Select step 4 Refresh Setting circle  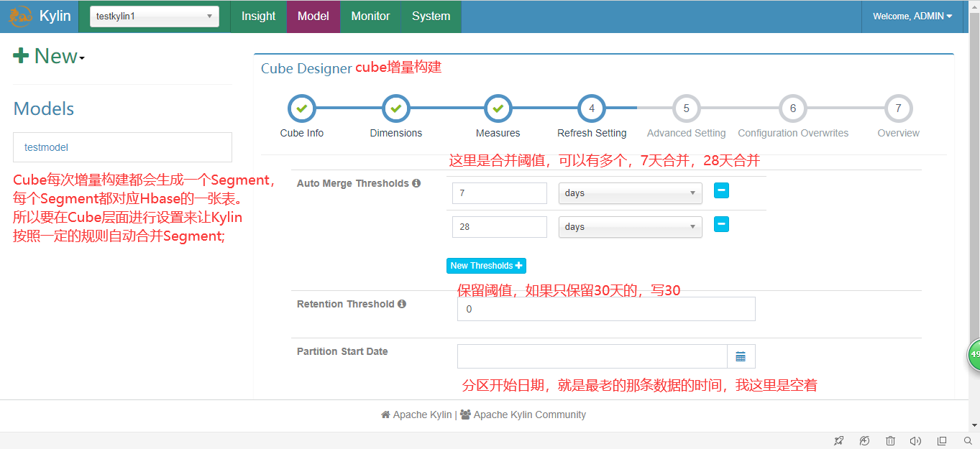[x=592, y=108]
